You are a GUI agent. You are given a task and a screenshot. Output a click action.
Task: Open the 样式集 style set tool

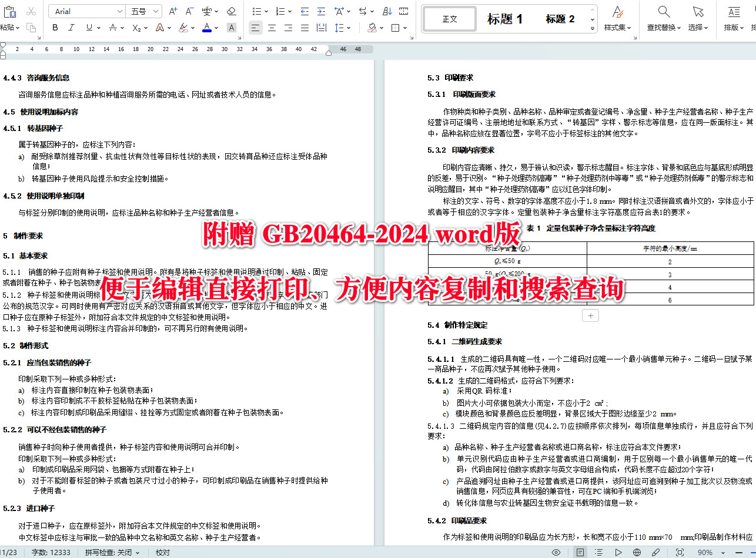click(x=617, y=18)
